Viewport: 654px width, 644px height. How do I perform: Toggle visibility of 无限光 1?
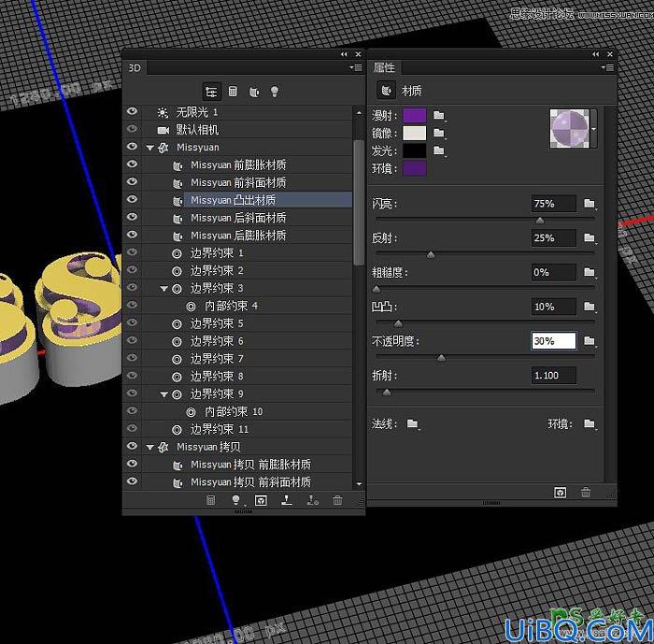[x=133, y=111]
